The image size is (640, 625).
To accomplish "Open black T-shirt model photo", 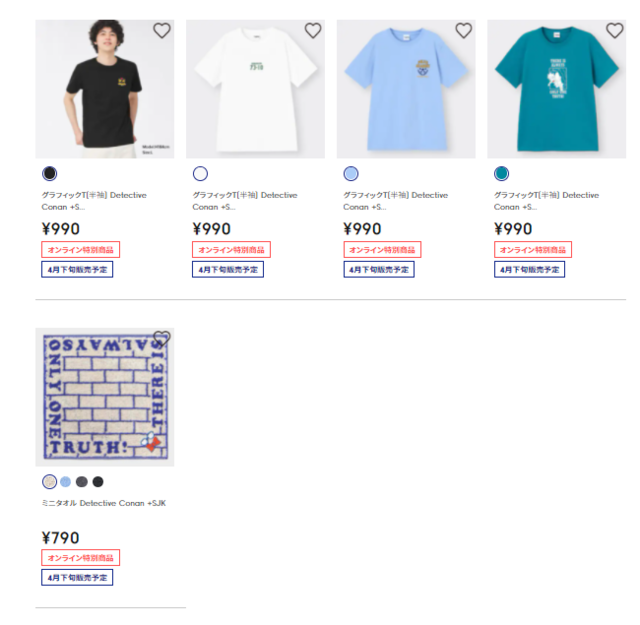I will coord(104,89).
